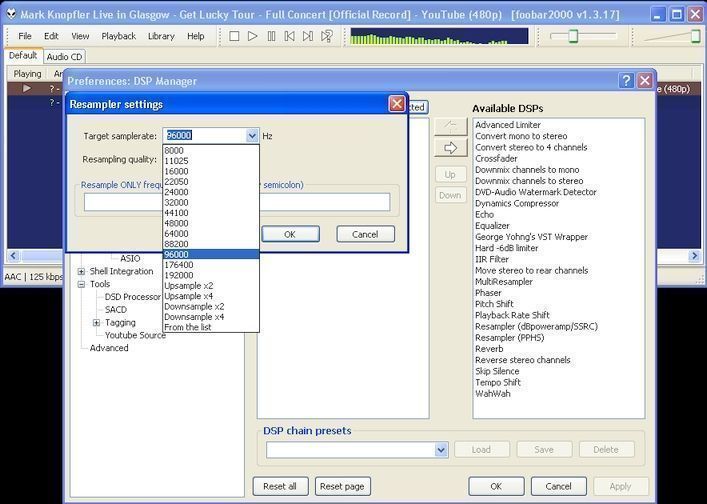The image size is (707, 504).
Task: Select Resampler (PPHS) in Available DSPs
Action: (x=510, y=338)
